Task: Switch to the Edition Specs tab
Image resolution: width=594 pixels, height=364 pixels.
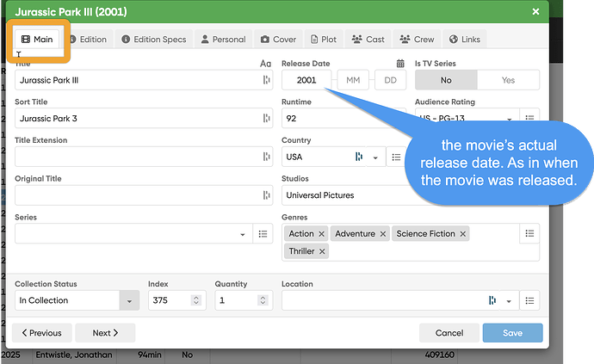Action: click(x=153, y=40)
